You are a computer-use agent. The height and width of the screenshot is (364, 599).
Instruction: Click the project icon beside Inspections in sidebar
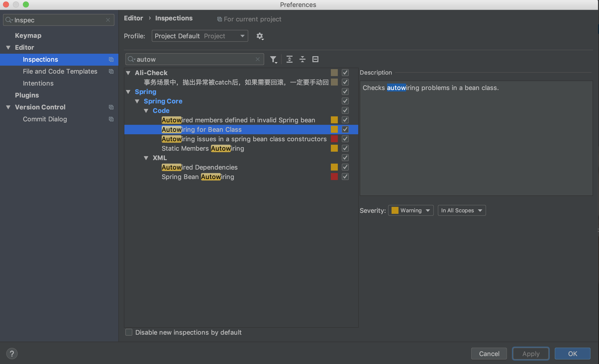(x=111, y=59)
